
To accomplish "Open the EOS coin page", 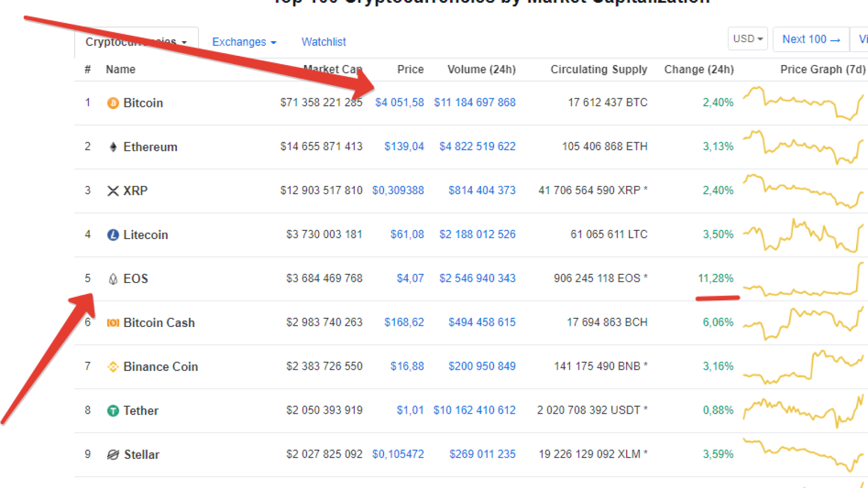I will tap(136, 279).
